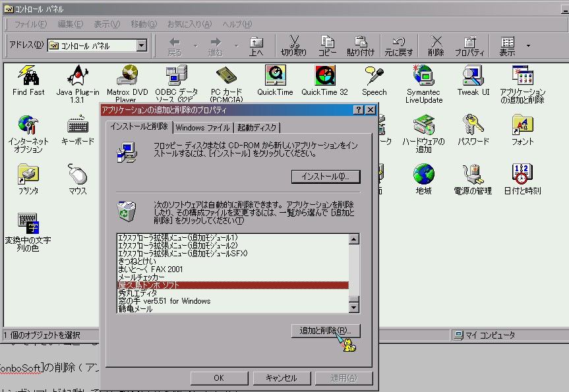Screen dimensions: 569x392
Task: Open the QuickTime control panel icon
Action: click(x=275, y=80)
